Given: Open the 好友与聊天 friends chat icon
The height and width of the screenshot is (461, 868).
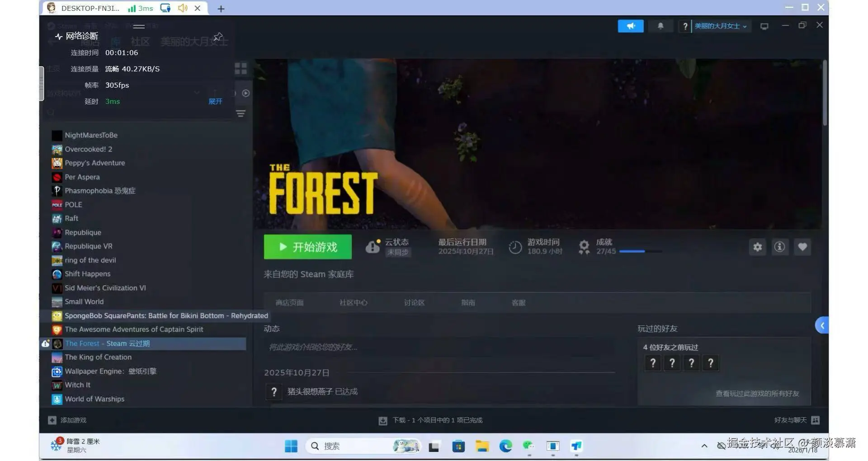Looking at the screenshot, I should pyautogui.click(x=815, y=420).
